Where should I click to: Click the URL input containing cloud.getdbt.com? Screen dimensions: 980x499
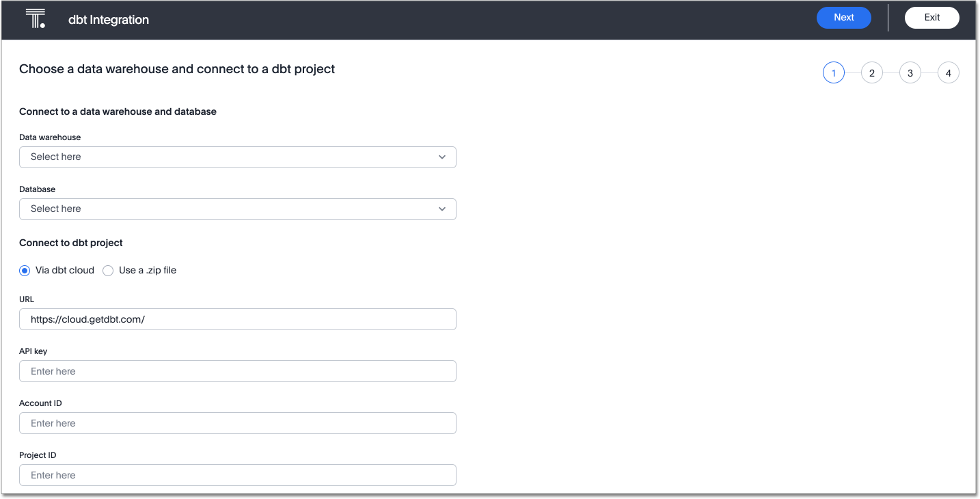click(237, 319)
